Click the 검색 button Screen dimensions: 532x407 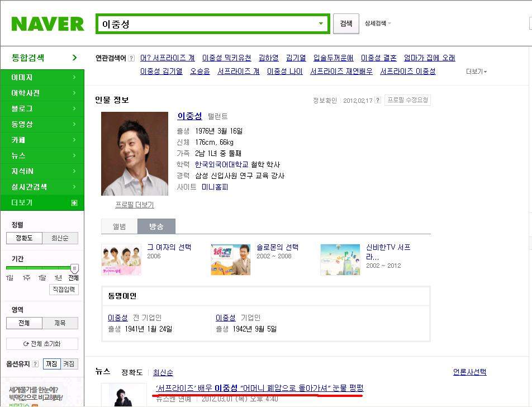[346, 24]
